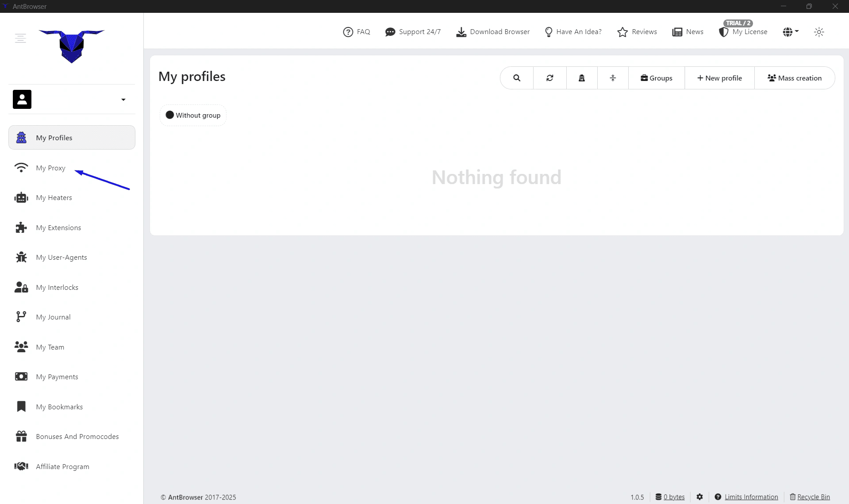Open the Recycle Bin
This screenshot has width=849, height=504.
click(x=810, y=497)
